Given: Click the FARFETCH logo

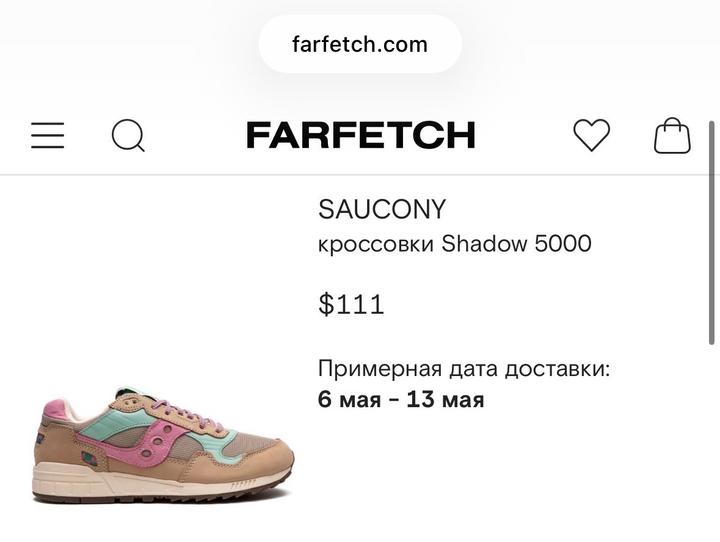Looking at the screenshot, I should point(361,135).
